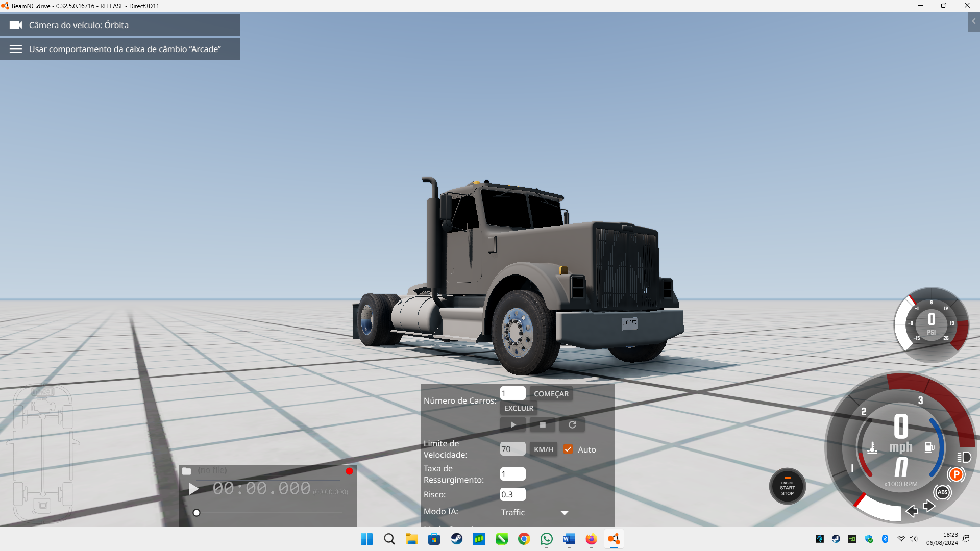
Task: Click the Risco input field
Action: tap(512, 494)
